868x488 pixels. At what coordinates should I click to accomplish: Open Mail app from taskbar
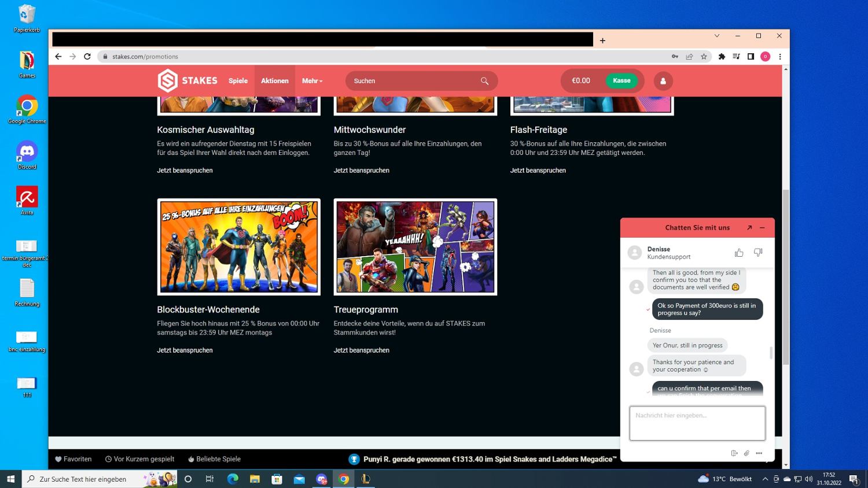pos(299,479)
